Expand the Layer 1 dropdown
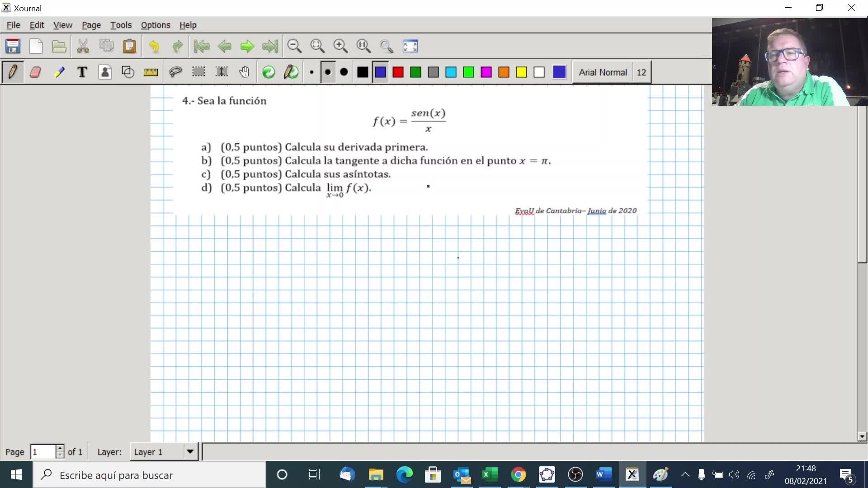 click(x=190, y=451)
